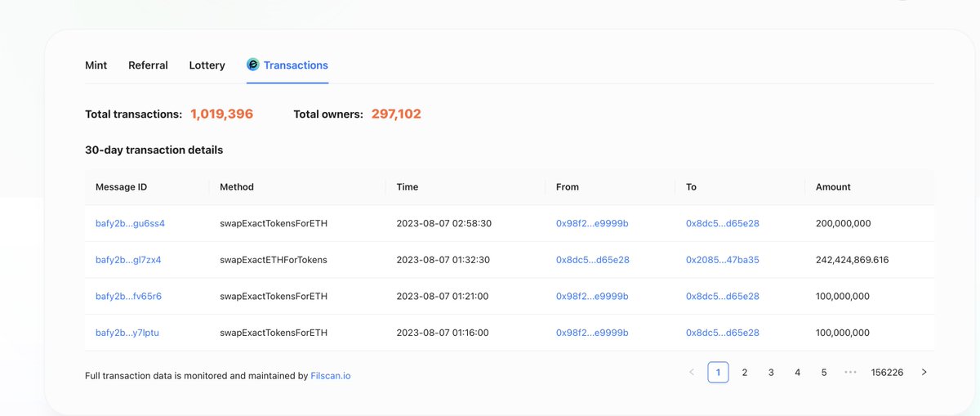Image resolution: width=980 pixels, height=416 pixels.
Task: Select time 2023-08-07 01:32:30
Action: [x=443, y=260]
